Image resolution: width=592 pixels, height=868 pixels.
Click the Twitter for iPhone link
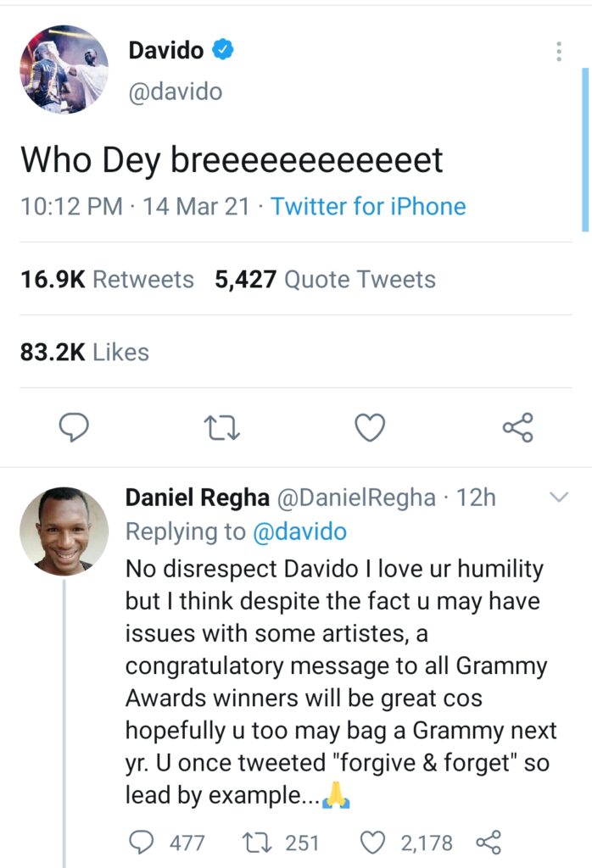click(368, 207)
